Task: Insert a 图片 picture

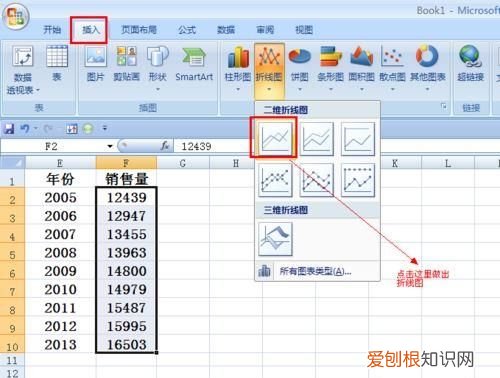Action: pyautogui.click(x=96, y=64)
